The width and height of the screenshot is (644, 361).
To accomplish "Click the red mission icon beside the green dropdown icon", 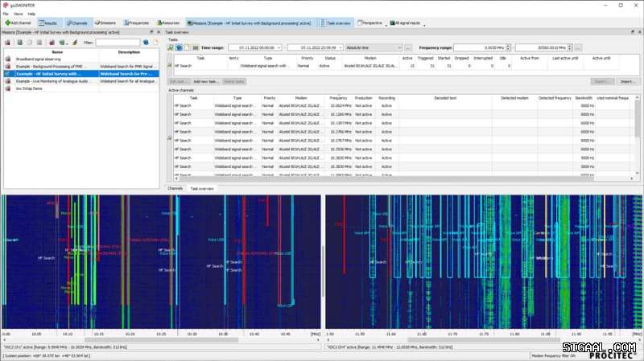I will click(x=52, y=43).
